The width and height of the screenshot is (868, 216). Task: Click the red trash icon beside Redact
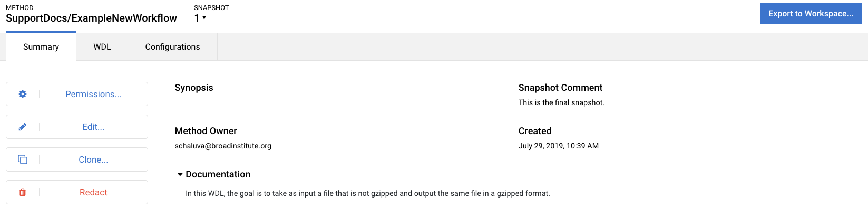pos(23,192)
